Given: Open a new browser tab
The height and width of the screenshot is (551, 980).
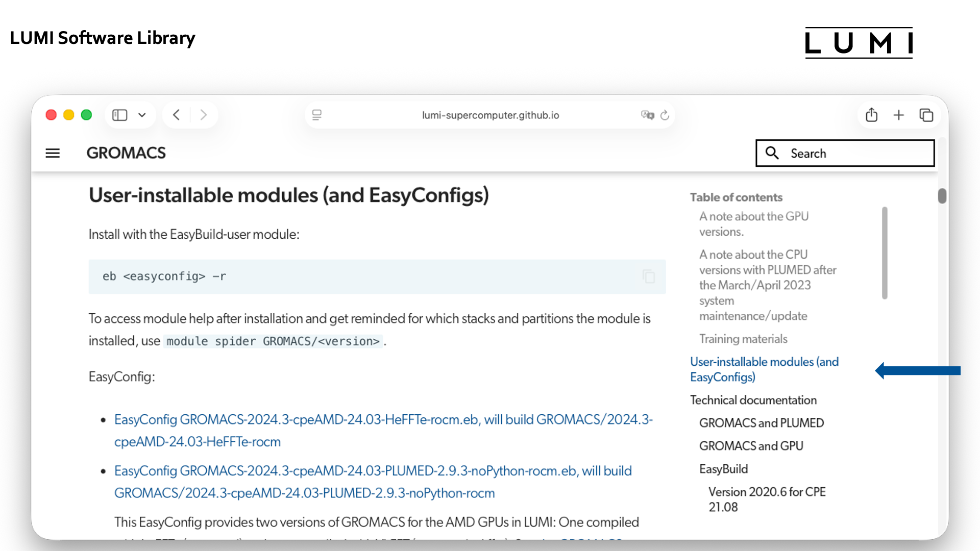Looking at the screenshot, I should click(x=899, y=115).
